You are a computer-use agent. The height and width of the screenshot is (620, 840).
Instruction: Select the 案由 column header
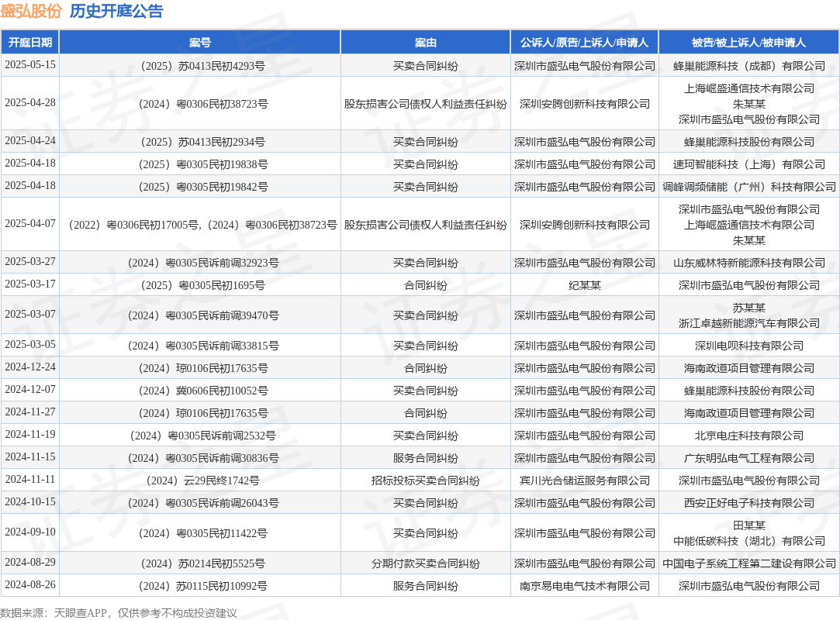(x=425, y=43)
